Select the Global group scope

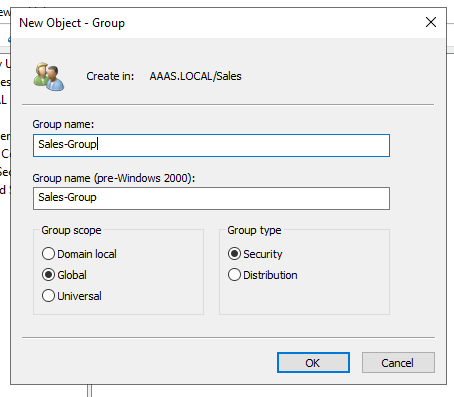tap(64, 275)
